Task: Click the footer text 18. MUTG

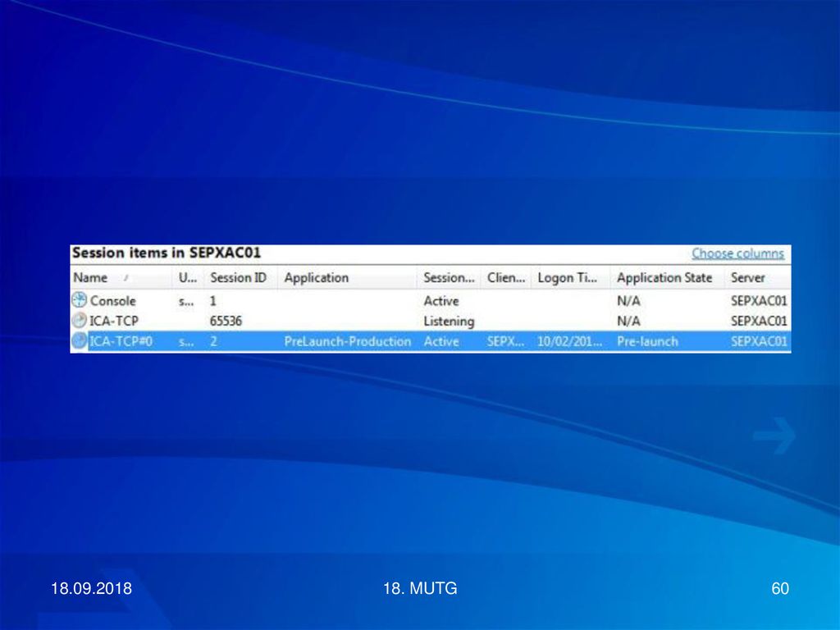Action: pyautogui.click(x=420, y=588)
